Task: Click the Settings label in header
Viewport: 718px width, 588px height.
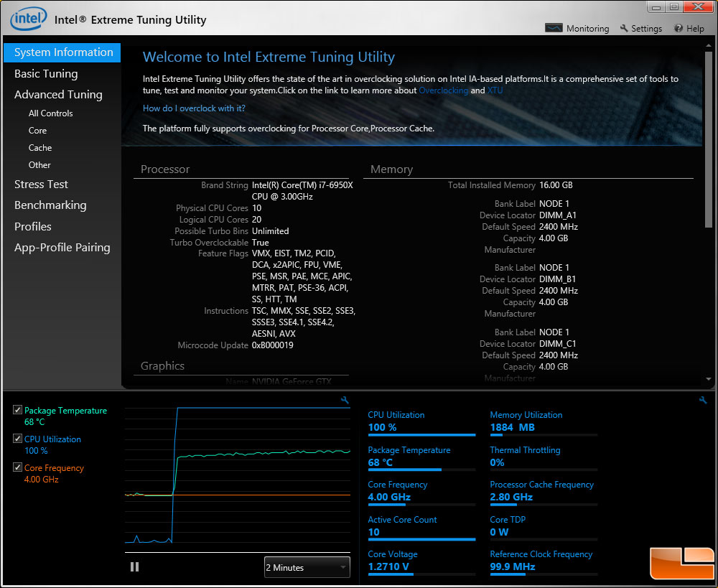Action: [x=647, y=29]
